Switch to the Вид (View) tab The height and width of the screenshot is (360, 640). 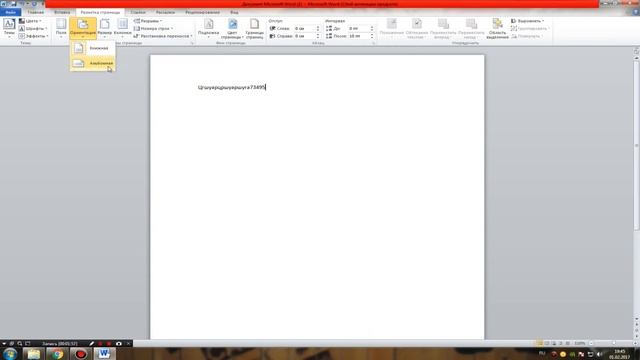234,12
